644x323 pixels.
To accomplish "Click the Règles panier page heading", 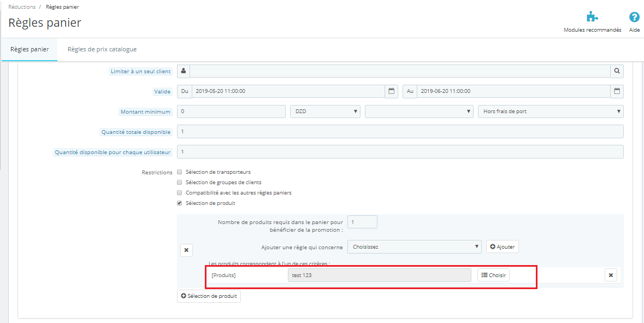I will pyautogui.click(x=45, y=23).
